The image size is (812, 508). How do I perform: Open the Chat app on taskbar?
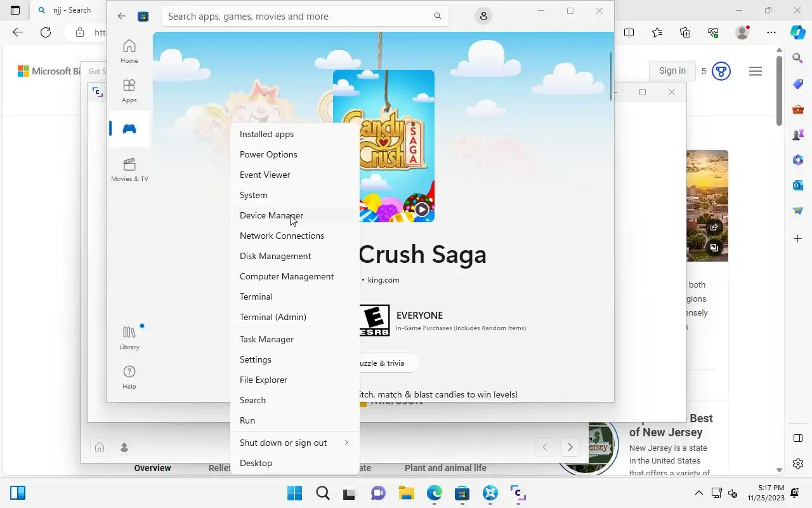click(378, 493)
